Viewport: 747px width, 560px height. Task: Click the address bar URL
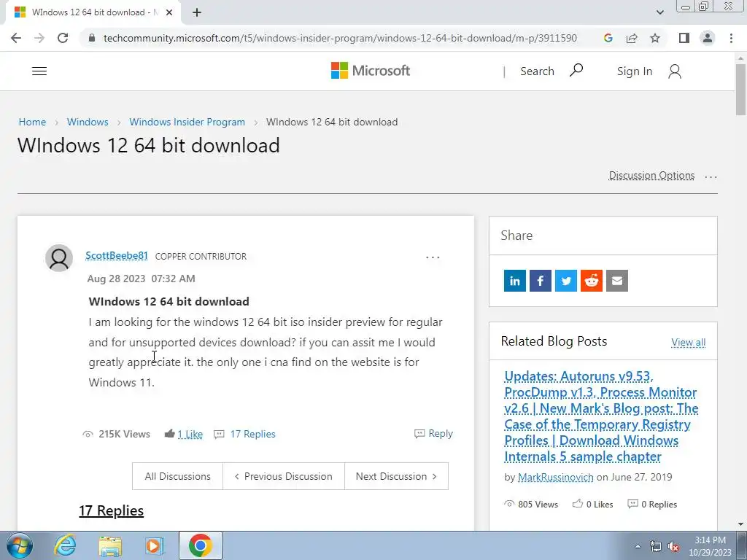340,38
